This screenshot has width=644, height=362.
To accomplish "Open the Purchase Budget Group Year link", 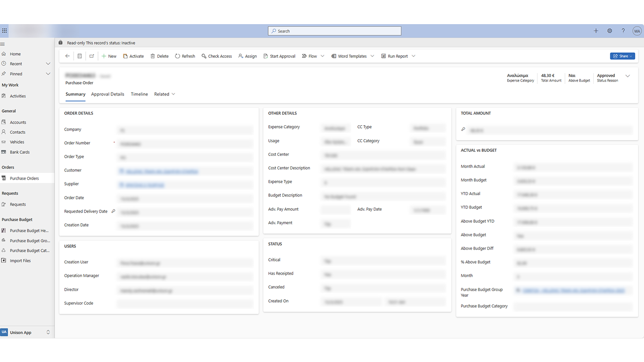I will (x=574, y=290).
